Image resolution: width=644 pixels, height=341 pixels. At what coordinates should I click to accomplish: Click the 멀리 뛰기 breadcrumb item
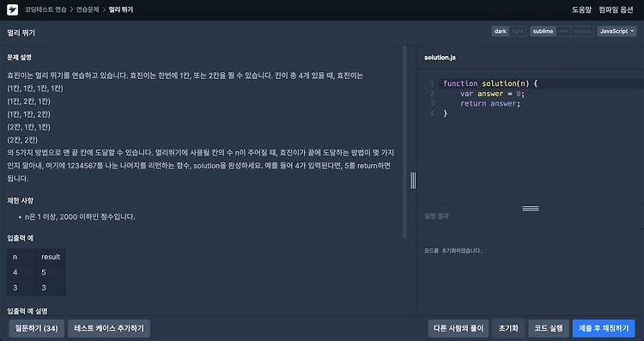121,9
